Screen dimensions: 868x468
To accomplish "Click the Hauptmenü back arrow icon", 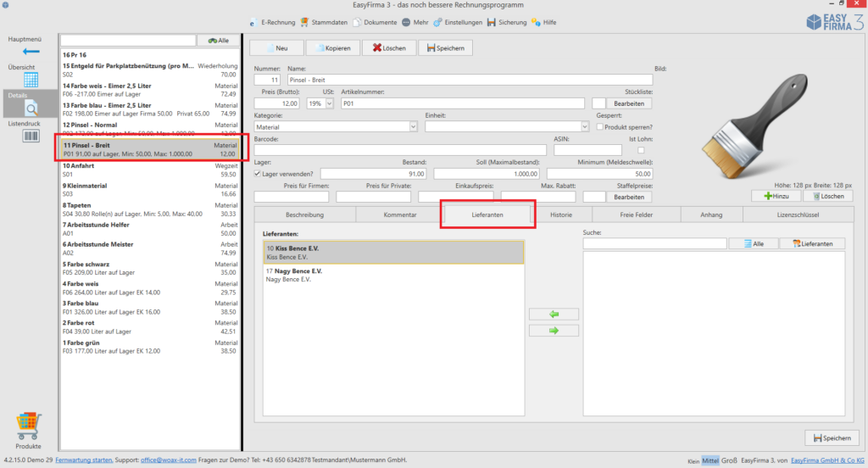I will (31, 52).
